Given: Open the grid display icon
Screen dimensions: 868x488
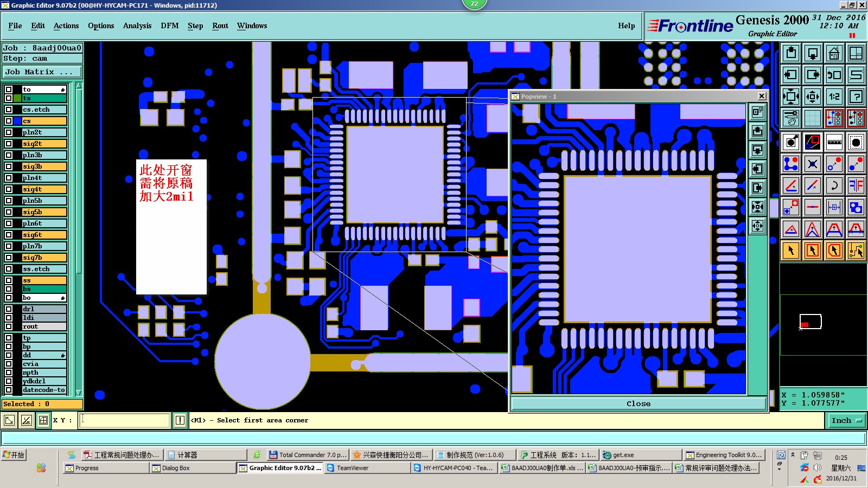Looking at the screenshot, I should click(x=812, y=118).
